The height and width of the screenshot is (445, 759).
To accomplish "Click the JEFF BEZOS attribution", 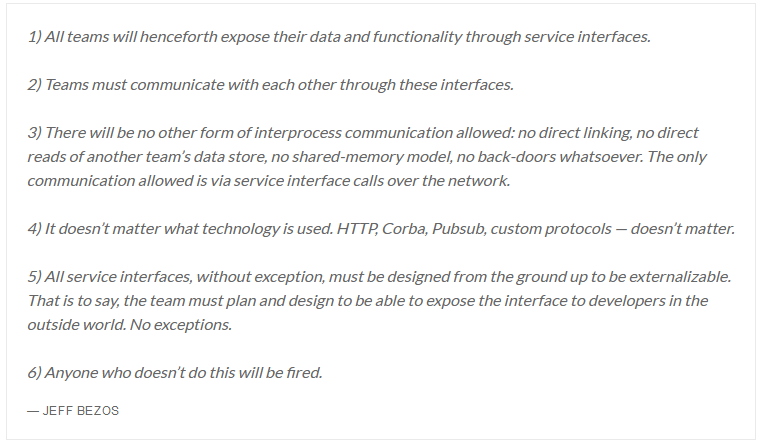I will [x=73, y=411].
